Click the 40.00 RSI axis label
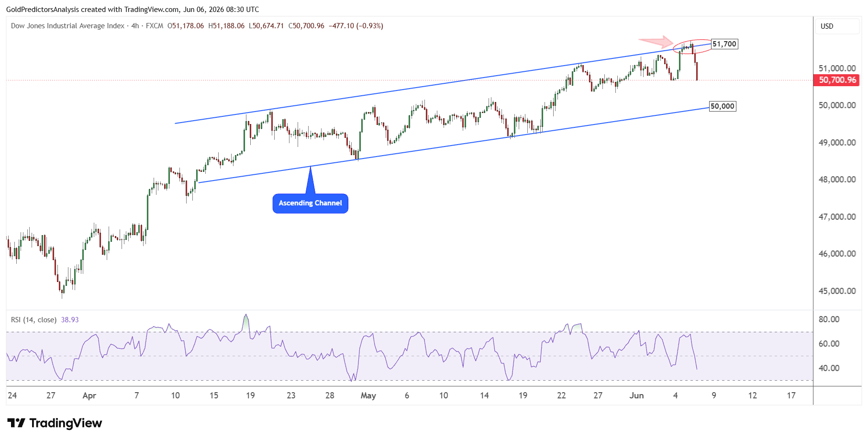868x441 pixels. (x=829, y=368)
